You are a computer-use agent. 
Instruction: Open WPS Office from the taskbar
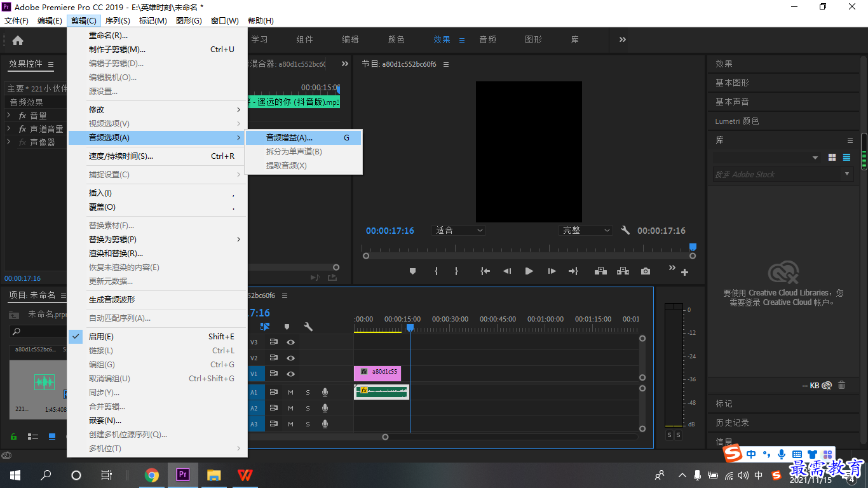pyautogui.click(x=245, y=475)
